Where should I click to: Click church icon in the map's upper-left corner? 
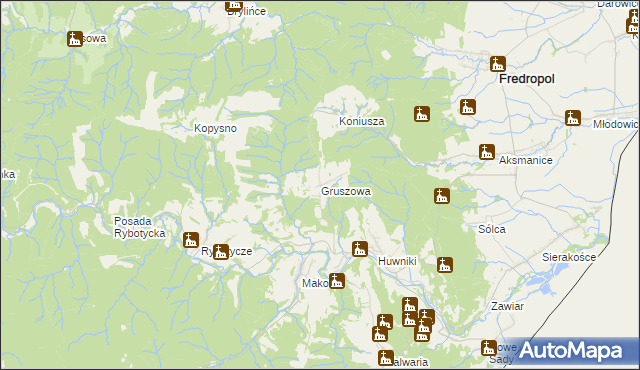pos(75,39)
